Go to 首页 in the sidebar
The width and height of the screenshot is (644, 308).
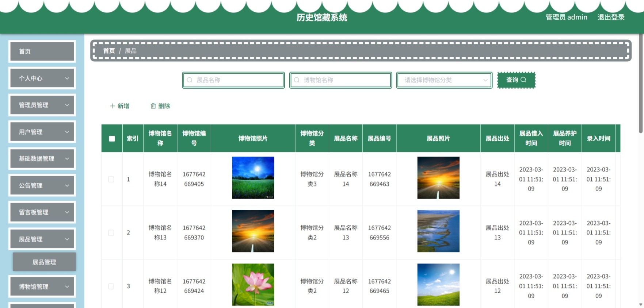click(x=42, y=51)
